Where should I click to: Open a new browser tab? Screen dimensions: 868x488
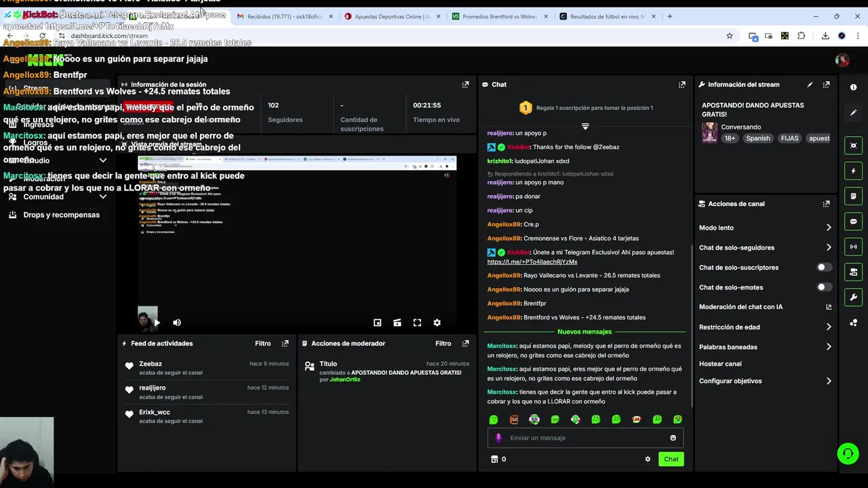(x=670, y=16)
